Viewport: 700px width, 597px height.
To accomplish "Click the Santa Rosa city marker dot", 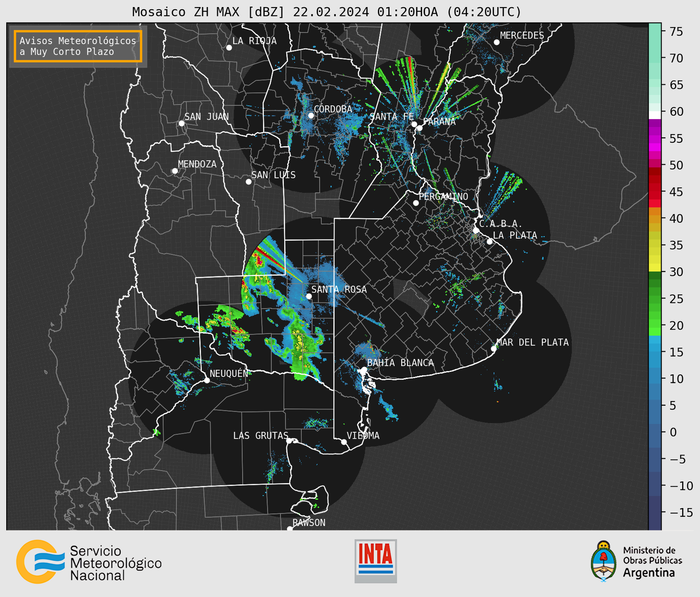I will [309, 296].
